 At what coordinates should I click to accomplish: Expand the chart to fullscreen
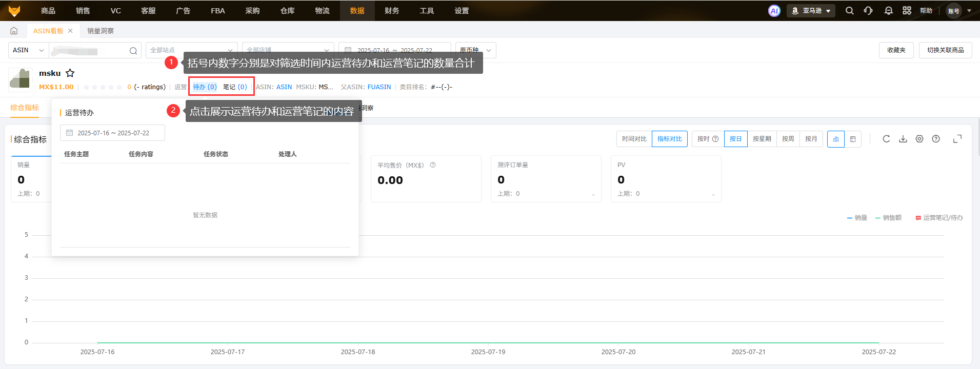957,139
